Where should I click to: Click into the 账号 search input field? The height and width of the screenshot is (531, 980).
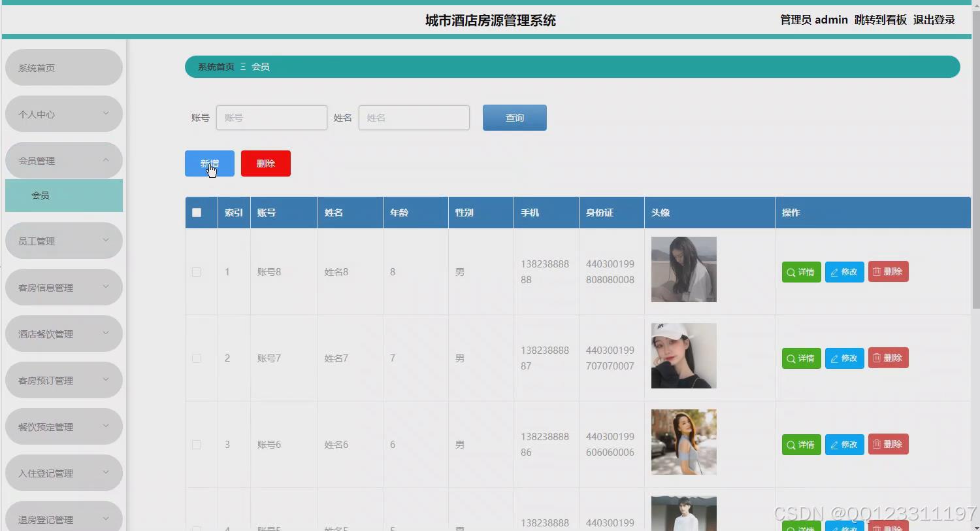click(x=271, y=117)
